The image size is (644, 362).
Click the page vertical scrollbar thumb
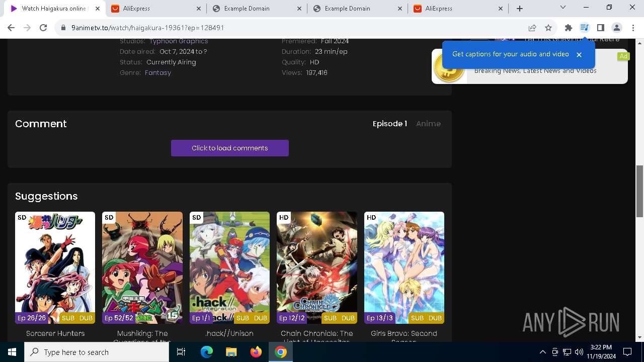[639, 191]
